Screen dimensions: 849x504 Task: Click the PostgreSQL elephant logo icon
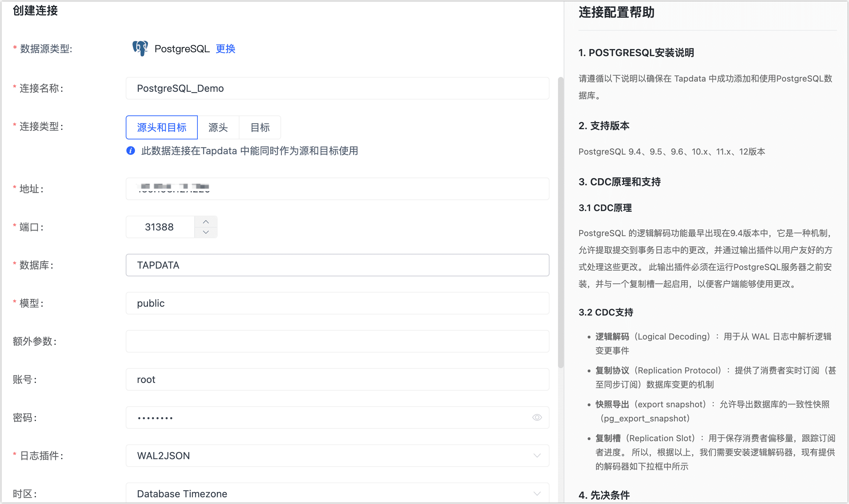pyautogui.click(x=140, y=49)
